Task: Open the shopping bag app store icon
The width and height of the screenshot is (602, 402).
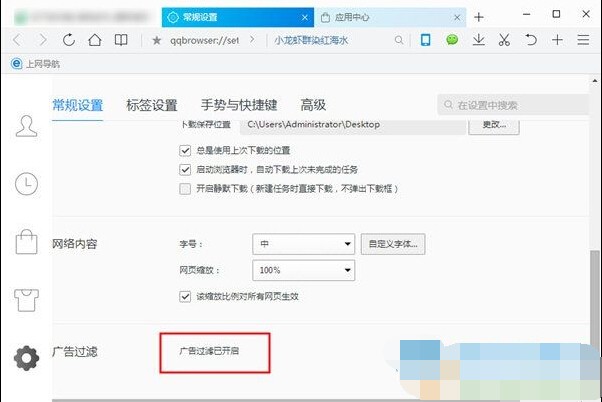Action: pos(26,242)
